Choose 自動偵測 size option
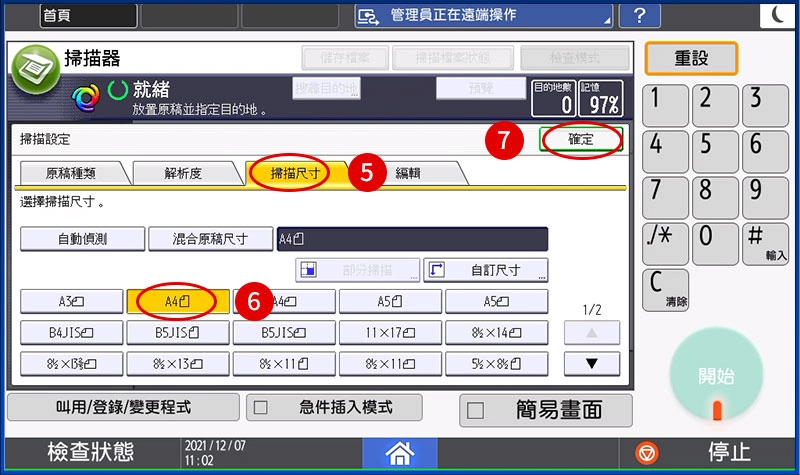The image size is (800, 475). click(83, 239)
